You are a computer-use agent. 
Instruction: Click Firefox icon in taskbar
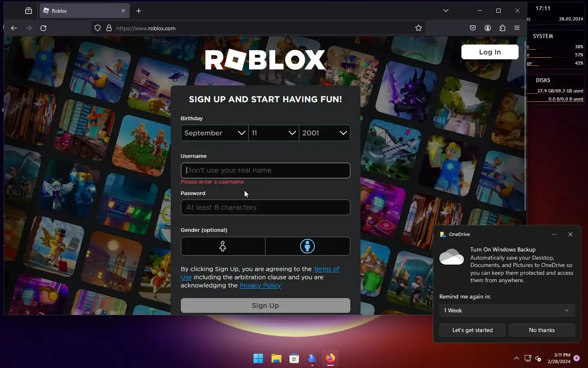point(330,359)
